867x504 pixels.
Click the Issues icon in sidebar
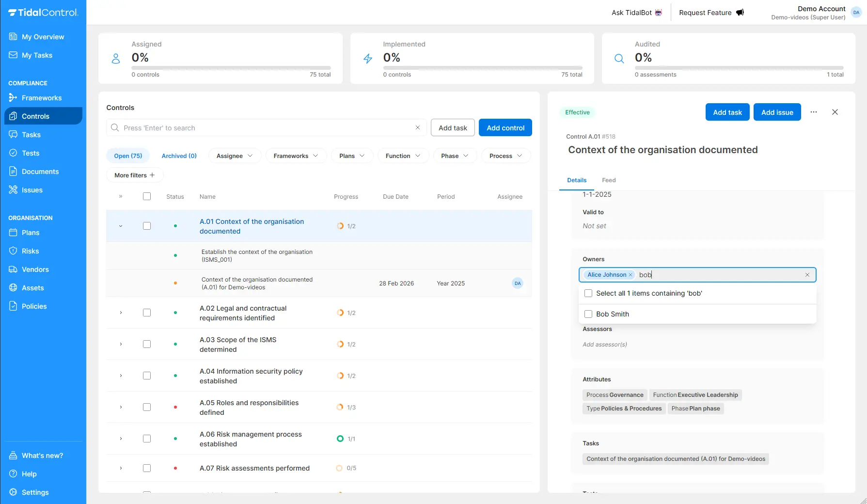coord(13,190)
